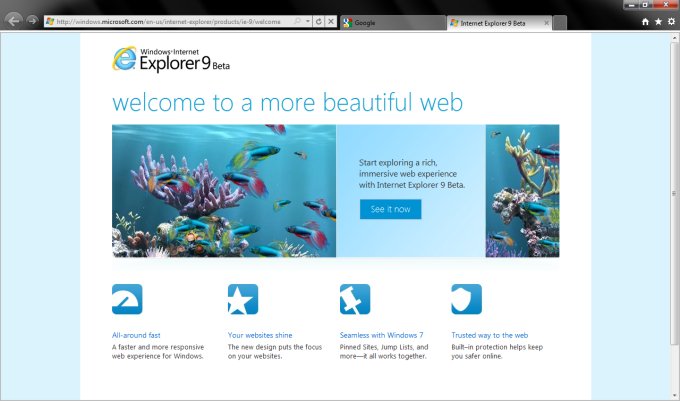
Task: Click the vertical scrollbar thumb
Action: [x=674, y=193]
